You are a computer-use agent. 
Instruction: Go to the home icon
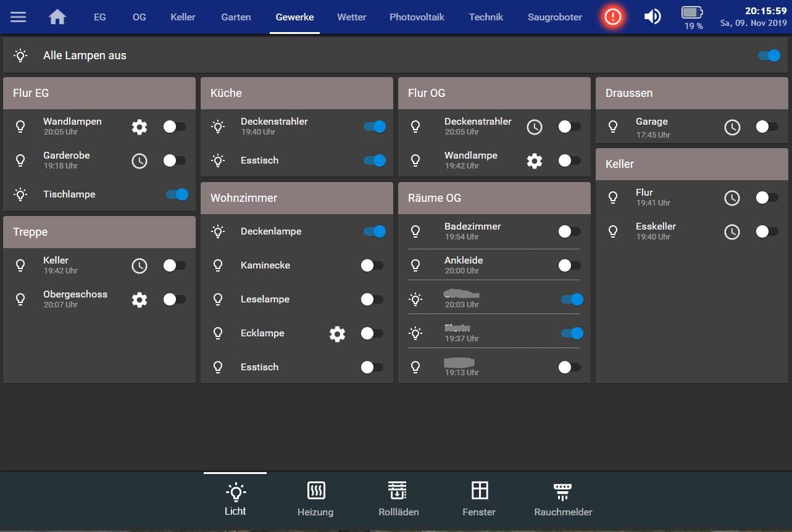[x=57, y=17]
